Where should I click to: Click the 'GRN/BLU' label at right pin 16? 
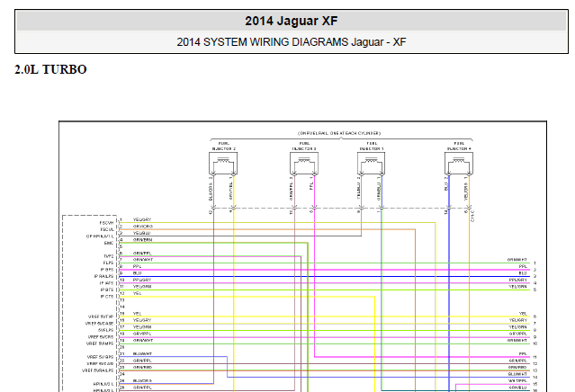(518, 388)
